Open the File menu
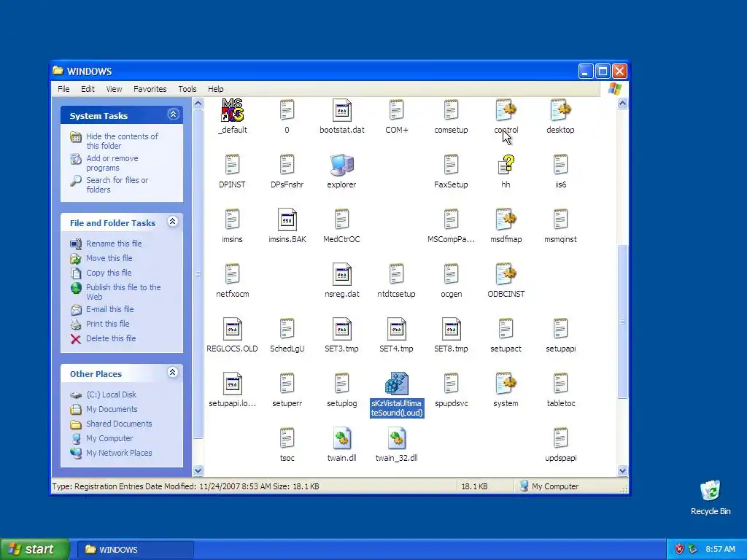Image resolution: width=747 pixels, height=560 pixels. [63, 89]
